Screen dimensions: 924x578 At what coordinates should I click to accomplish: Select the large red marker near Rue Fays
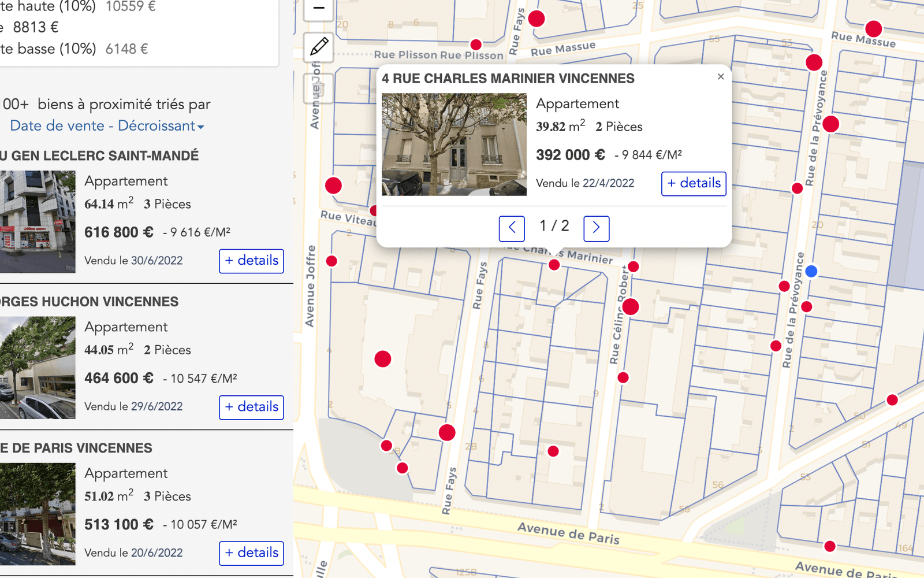click(x=446, y=432)
